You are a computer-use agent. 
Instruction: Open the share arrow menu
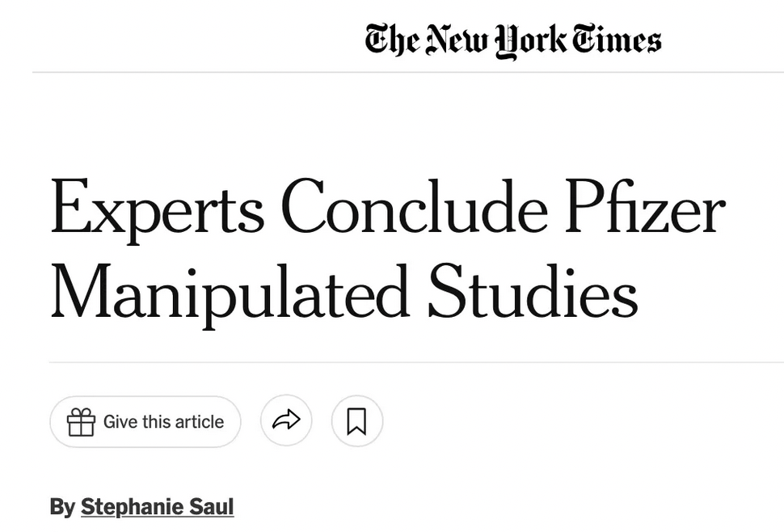(x=286, y=421)
